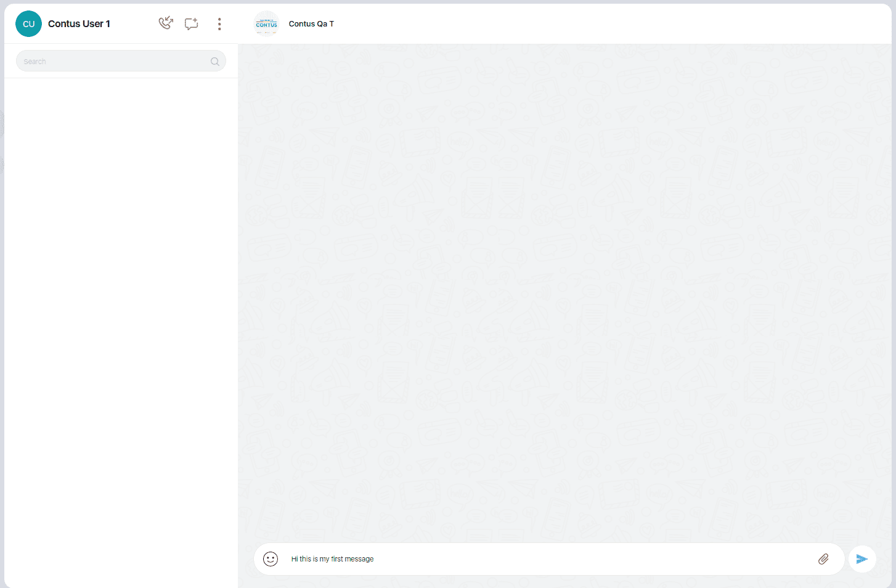
Task: Click the 'Search' placeholder text
Action: [x=35, y=62]
